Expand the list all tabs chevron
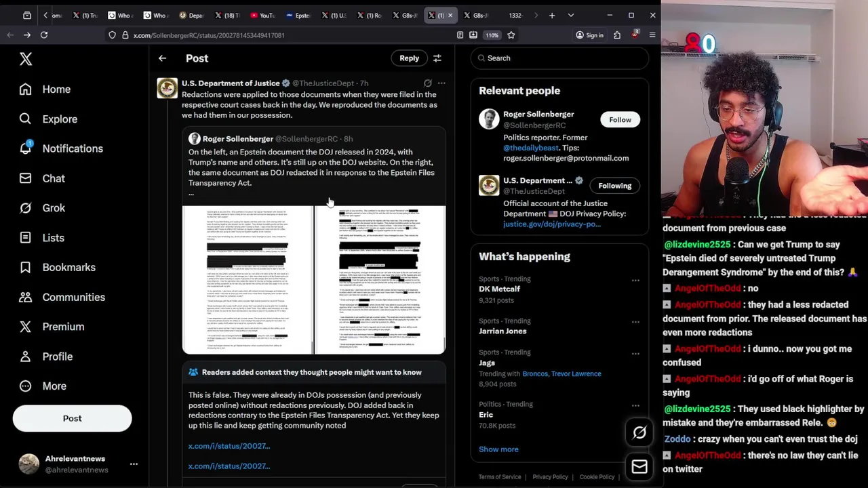The height and width of the screenshot is (488, 868). tap(570, 15)
